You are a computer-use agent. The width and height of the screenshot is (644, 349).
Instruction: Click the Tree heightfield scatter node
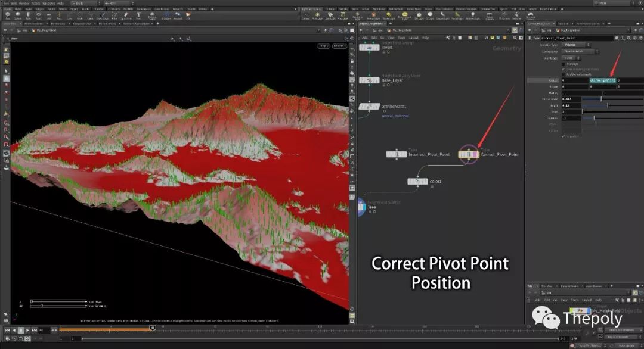[361, 207]
